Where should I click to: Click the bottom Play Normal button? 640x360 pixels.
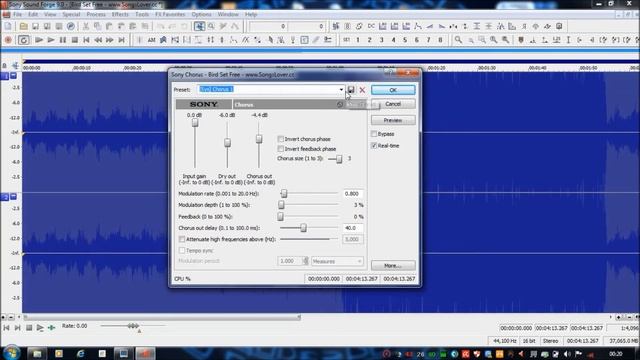point(40,327)
